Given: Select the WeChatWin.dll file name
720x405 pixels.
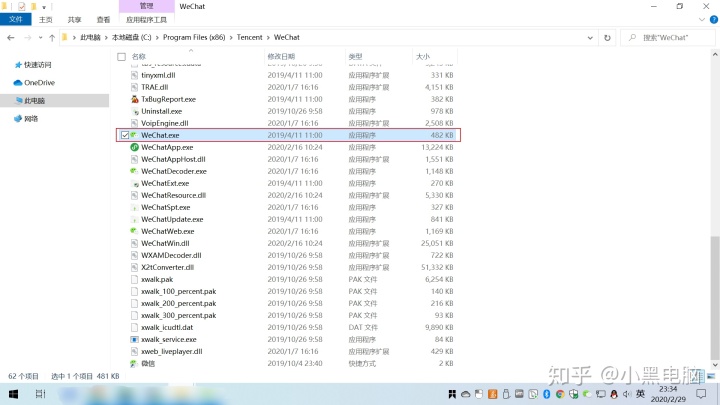Looking at the screenshot, I should [165, 243].
